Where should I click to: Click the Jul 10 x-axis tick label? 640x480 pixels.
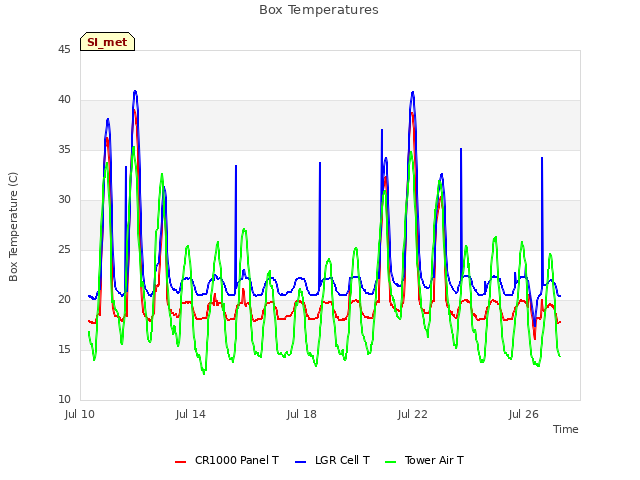[80, 414]
